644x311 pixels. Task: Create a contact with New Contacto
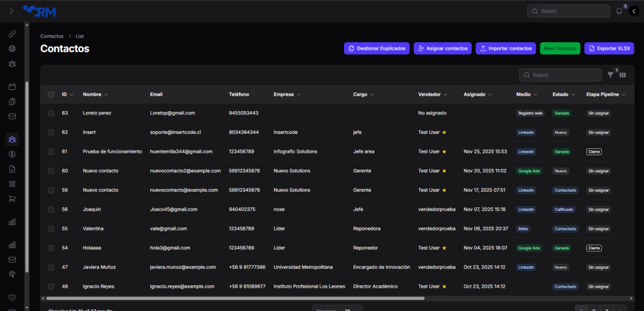(x=560, y=48)
